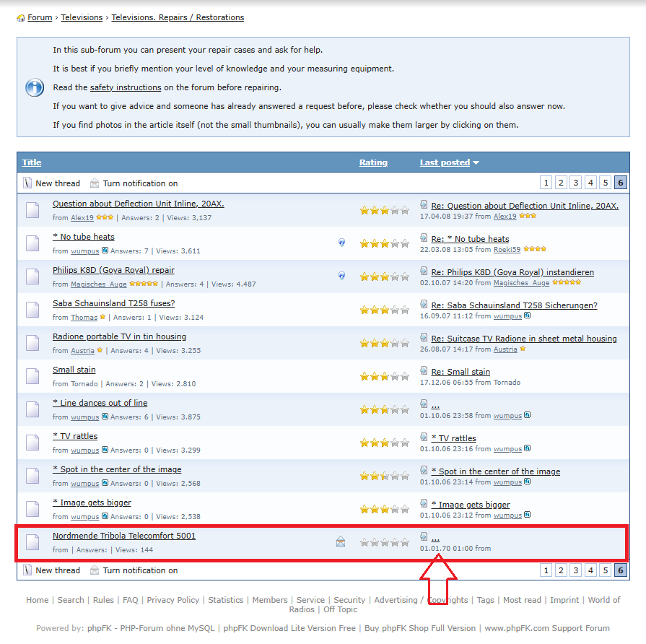
Task: Click the thread icon next to Saba Schauinsland
Action: 32,310
